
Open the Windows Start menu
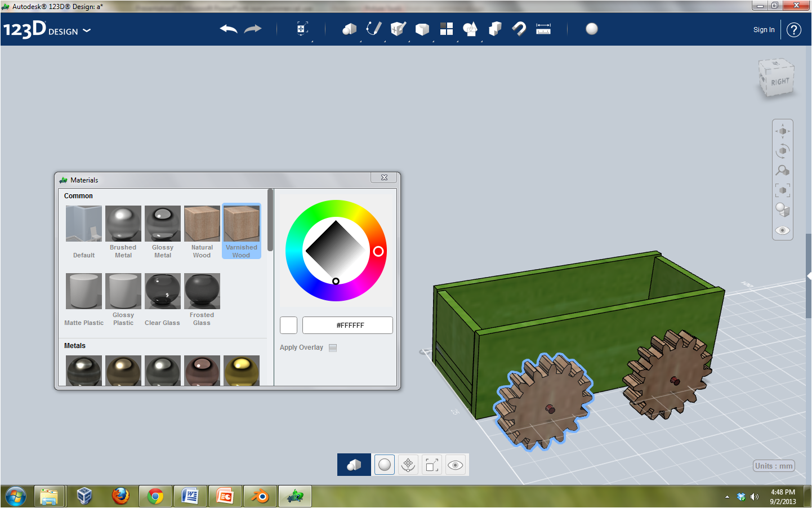point(16,497)
